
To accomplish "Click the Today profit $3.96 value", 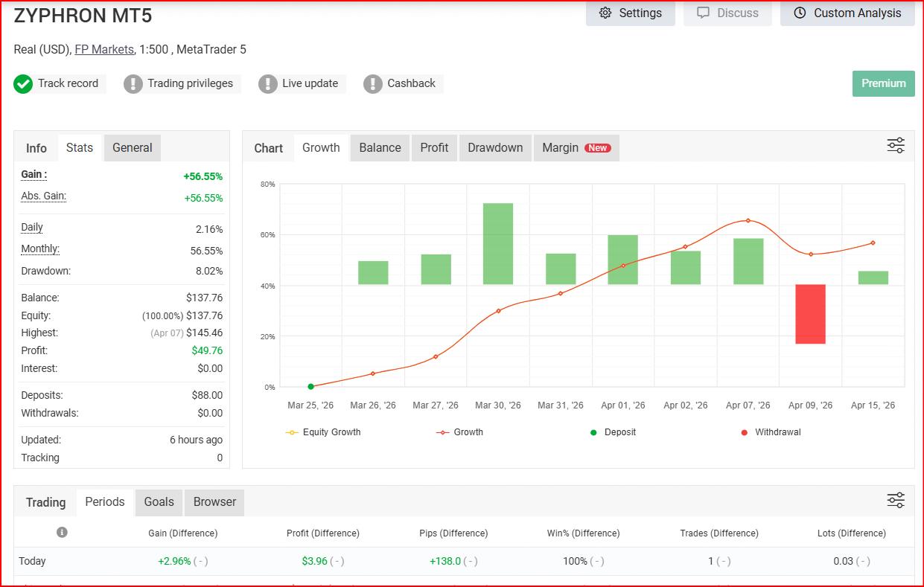I will [315, 561].
